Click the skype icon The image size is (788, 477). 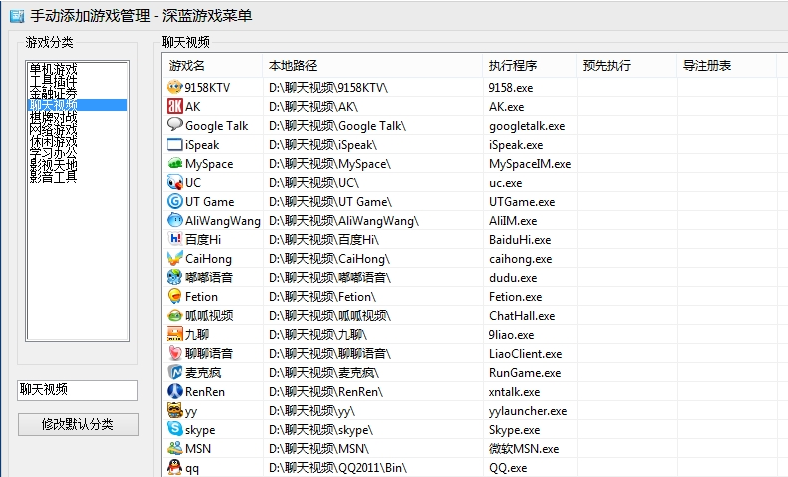click(174, 429)
